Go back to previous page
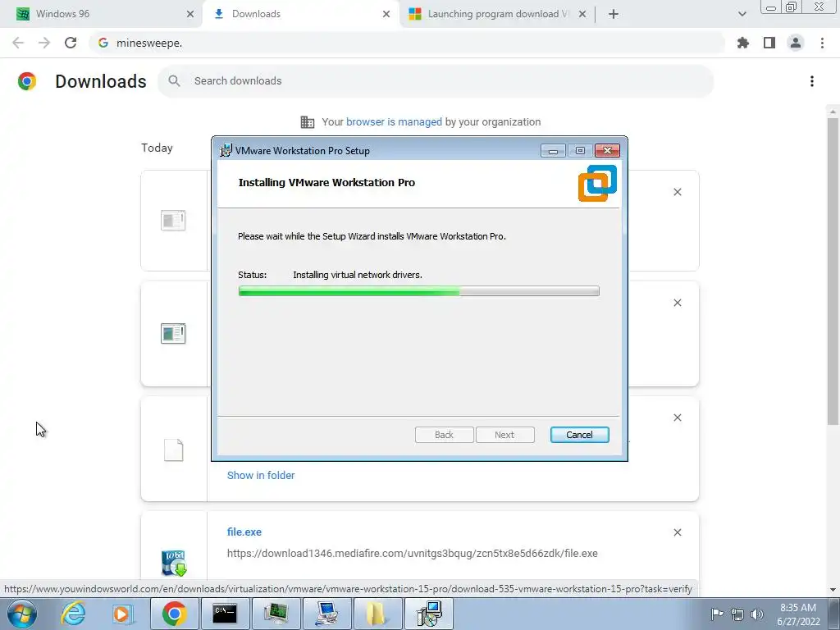The width and height of the screenshot is (840, 630). (18, 43)
